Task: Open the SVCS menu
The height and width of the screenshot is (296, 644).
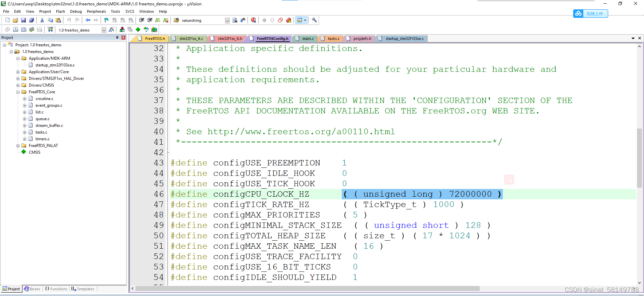Action: (x=130, y=11)
